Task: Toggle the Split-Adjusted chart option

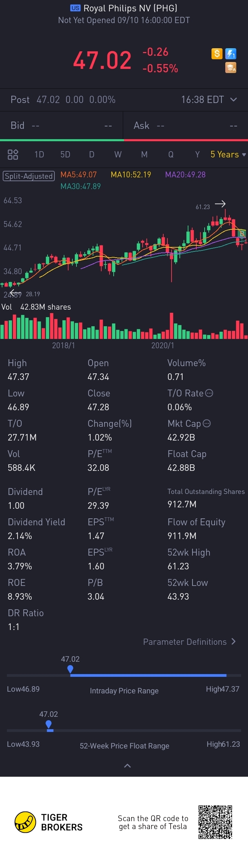Action: pyautogui.click(x=29, y=176)
